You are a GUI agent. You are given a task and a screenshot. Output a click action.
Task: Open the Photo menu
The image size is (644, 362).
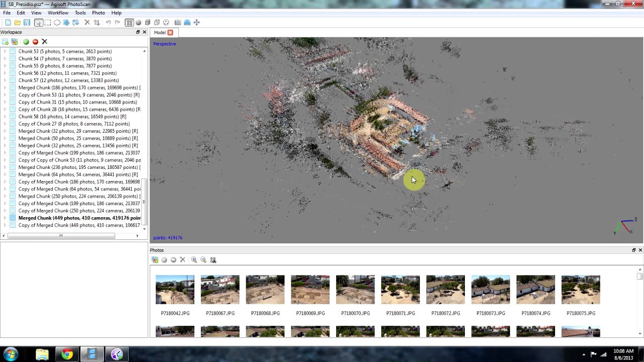(99, 13)
